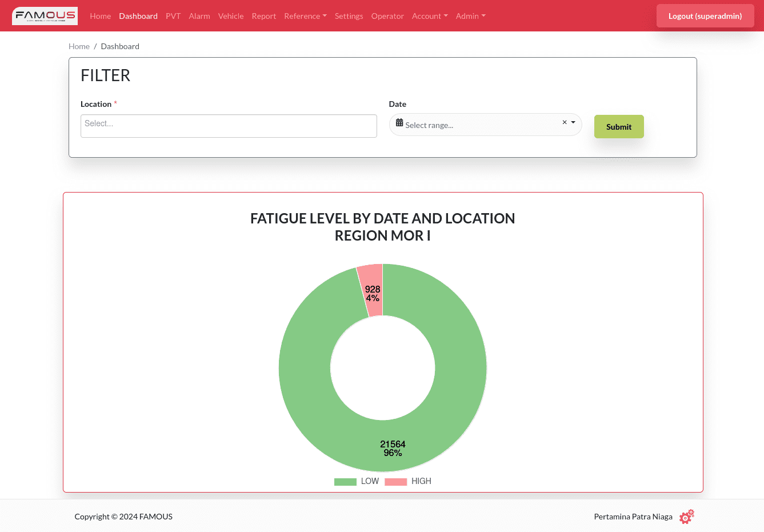Screen dimensions: 764x532
Task: Click the Home breadcrumb link
Action: (79, 46)
